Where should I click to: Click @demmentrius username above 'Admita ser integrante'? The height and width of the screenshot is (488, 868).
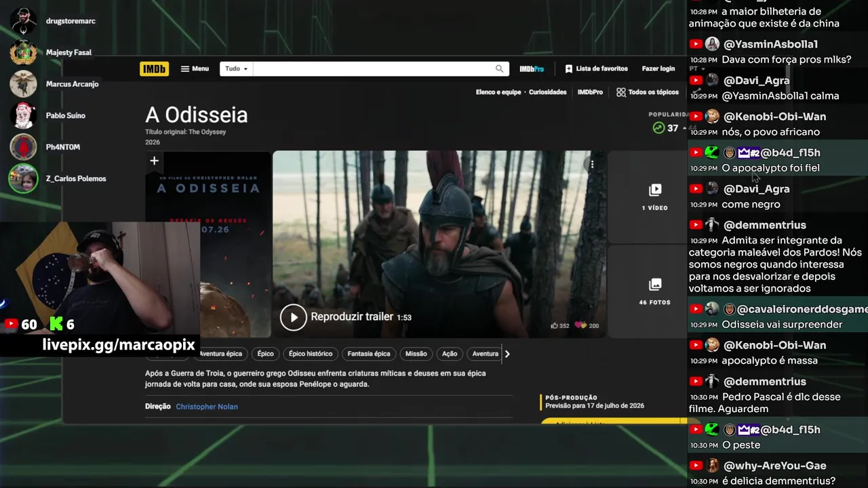[x=765, y=225]
